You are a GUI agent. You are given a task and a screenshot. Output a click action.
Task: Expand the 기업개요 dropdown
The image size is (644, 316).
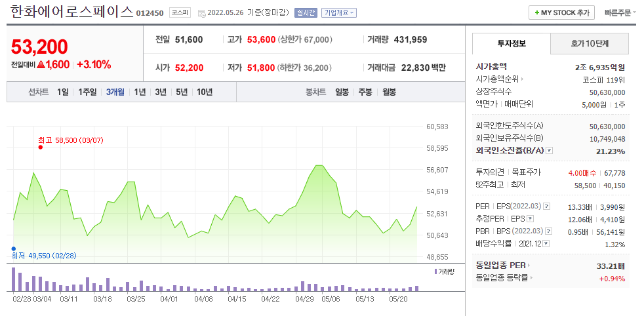(x=339, y=12)
